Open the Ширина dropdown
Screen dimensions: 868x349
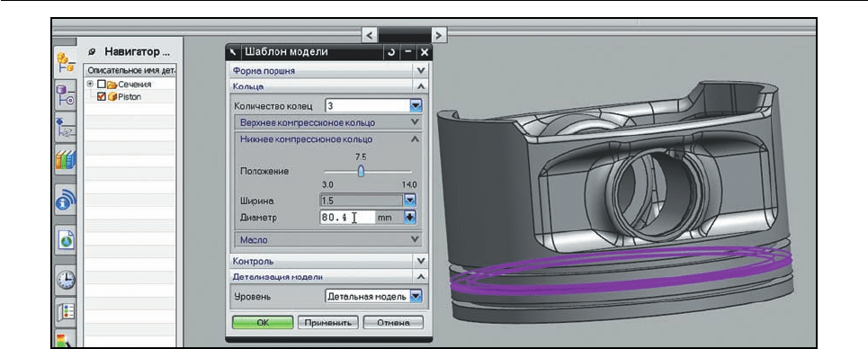409,201
